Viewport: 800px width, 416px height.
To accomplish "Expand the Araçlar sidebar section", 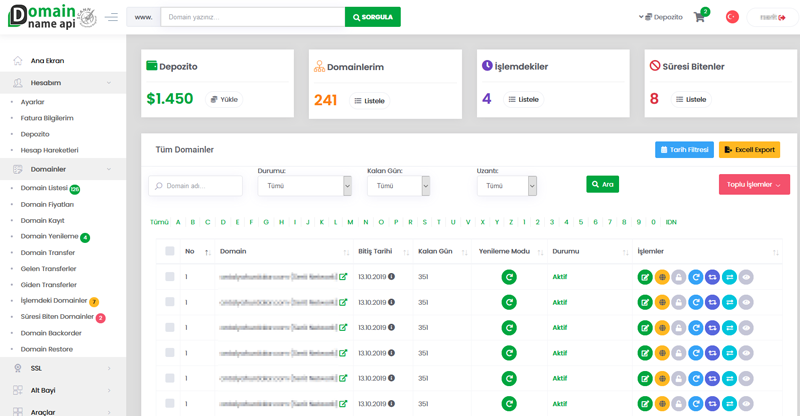I will coord(63,411).
